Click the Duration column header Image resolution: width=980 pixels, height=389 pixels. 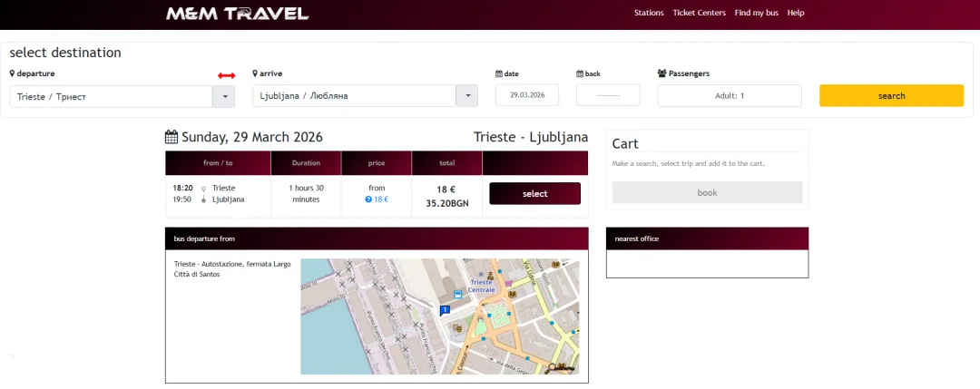(306, 163)
